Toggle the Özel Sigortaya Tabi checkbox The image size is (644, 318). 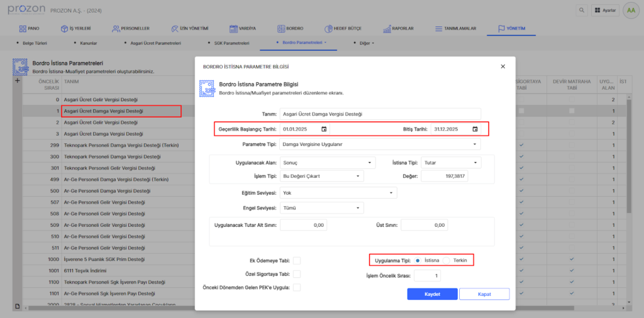pyautogui.click(x=297, y=274)
